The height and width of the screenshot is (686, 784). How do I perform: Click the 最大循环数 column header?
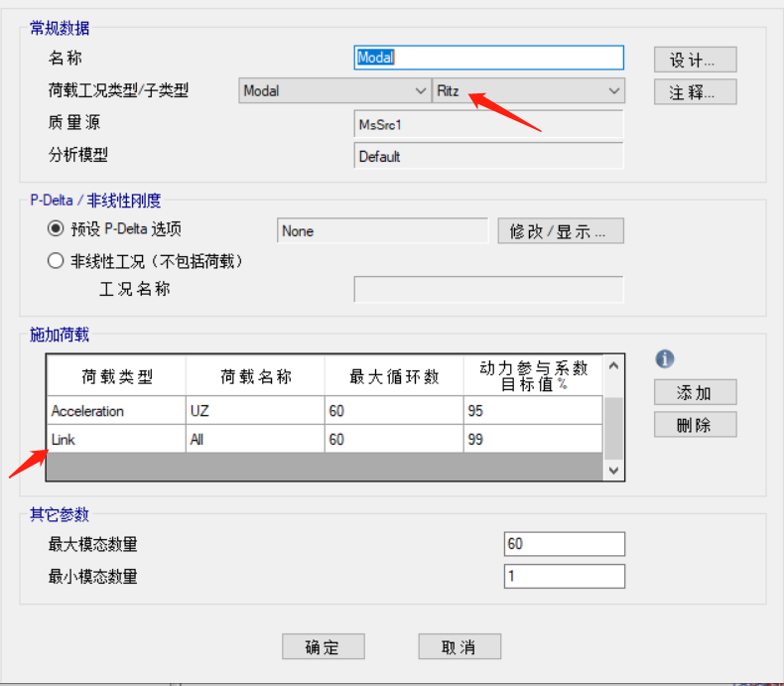point(394,376)
